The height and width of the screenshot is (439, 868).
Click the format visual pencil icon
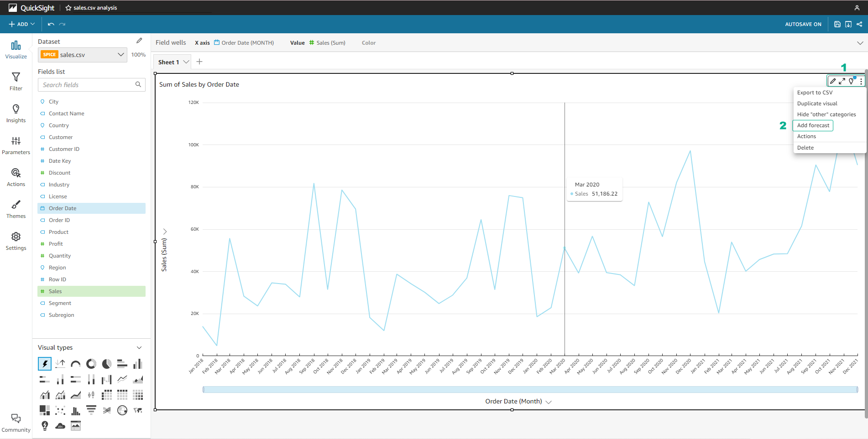tap(833, 81)
